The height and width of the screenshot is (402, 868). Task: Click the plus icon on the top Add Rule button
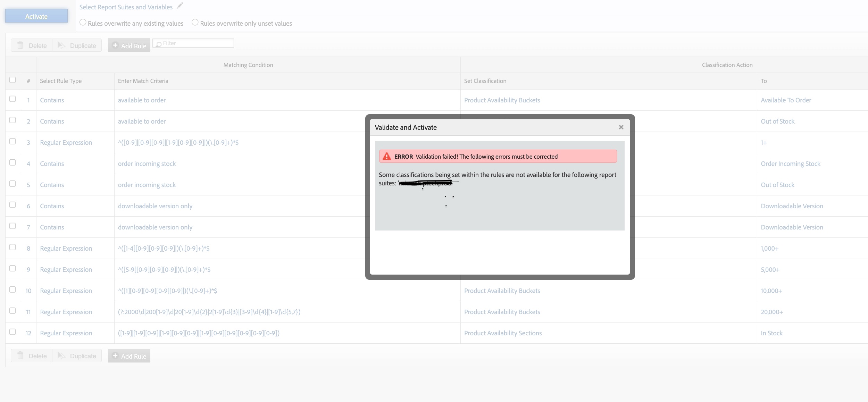116,45
